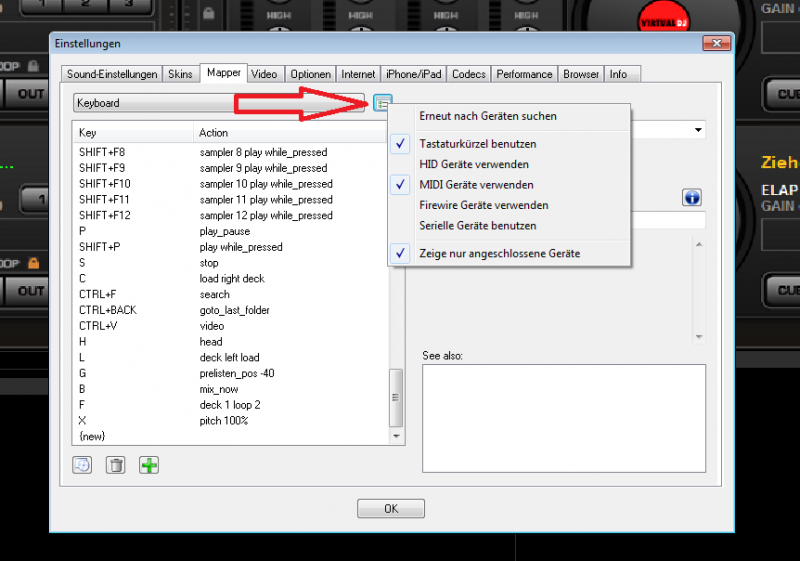Click the reset mapping icon at bottom left
Viewport: 800px width, 561px height.
click(x=83, y=465)
